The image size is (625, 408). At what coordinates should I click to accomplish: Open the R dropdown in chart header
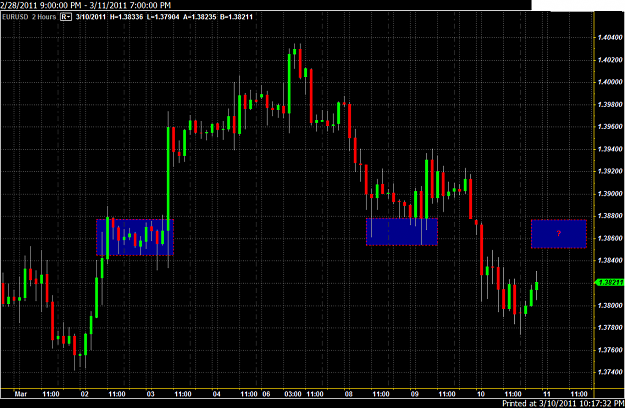(x=66, y=17)
